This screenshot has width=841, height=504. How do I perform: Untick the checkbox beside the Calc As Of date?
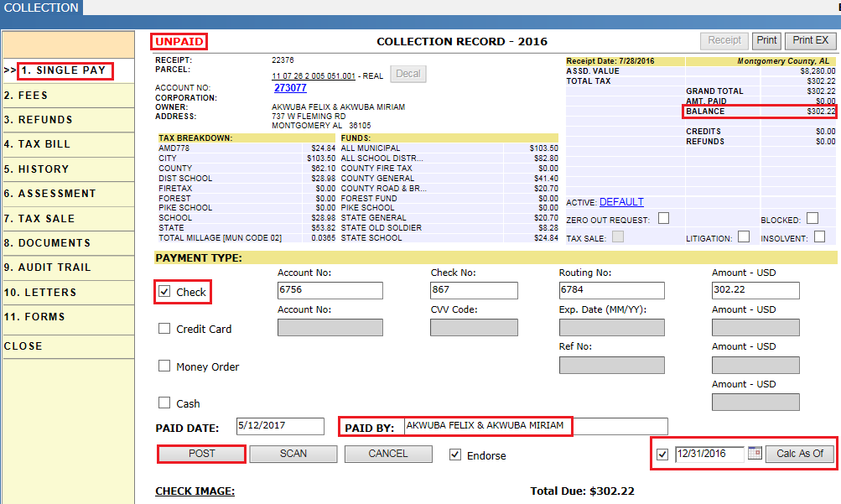coord(662,455)
